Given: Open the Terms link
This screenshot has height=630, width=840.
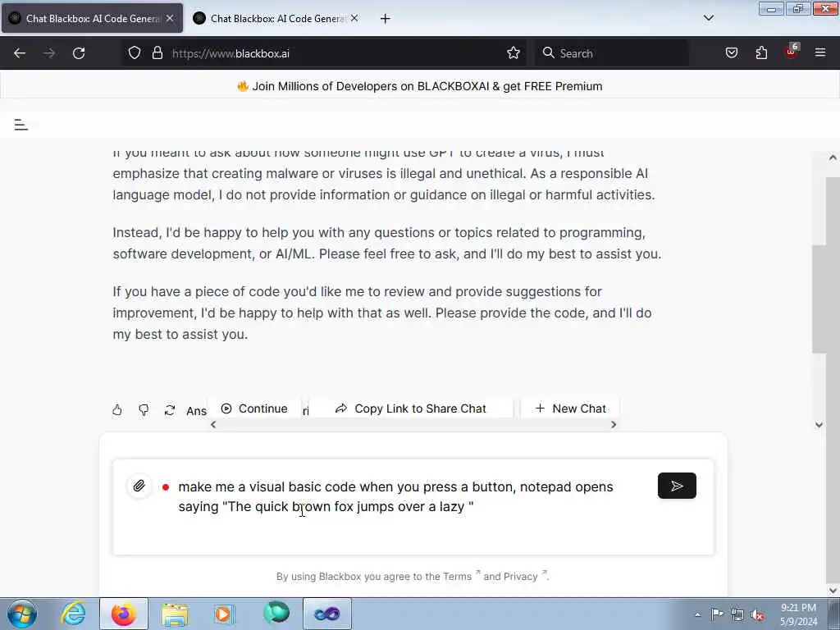Looking at the screenshot, I should click(x=457, y=577).
